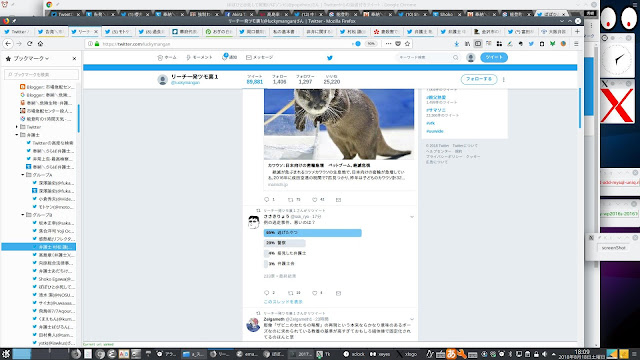Viewport: 640px width, 360px height.
Task: Click the Follow button on profile
Action: [479, 79]
